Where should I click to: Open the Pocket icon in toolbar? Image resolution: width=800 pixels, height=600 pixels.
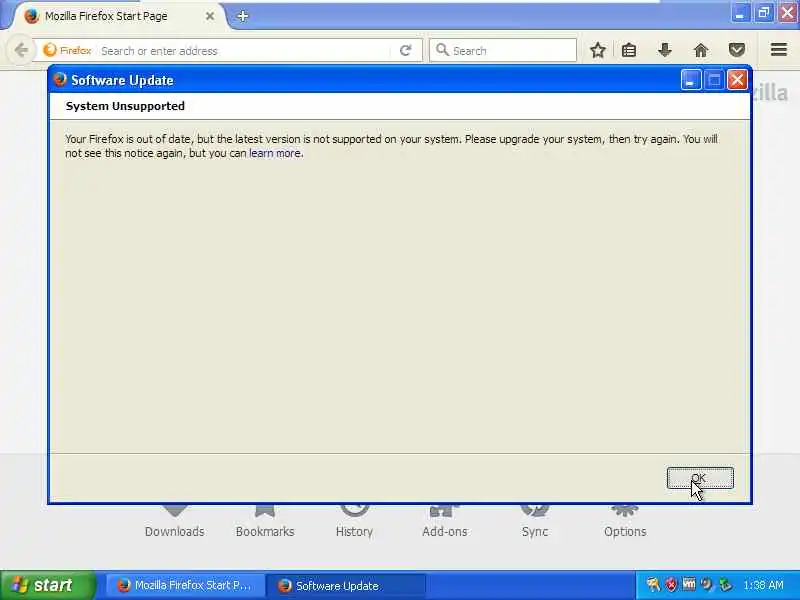737,50
